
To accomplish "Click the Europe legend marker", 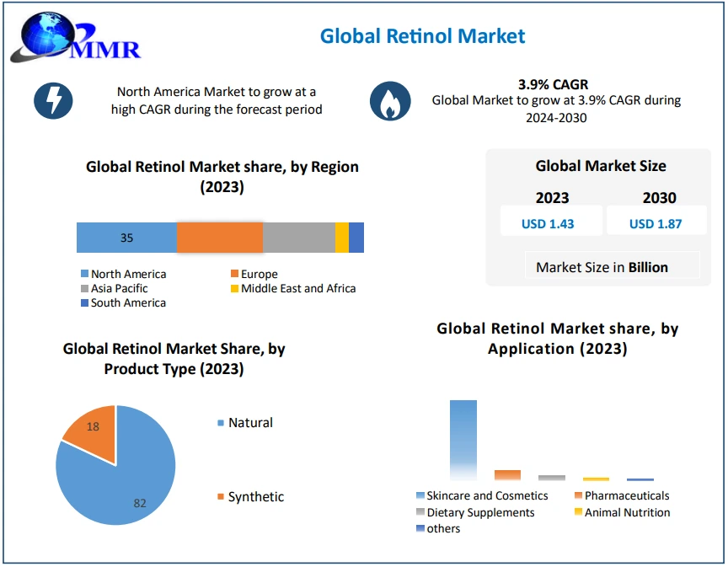I will pos(234,275).
